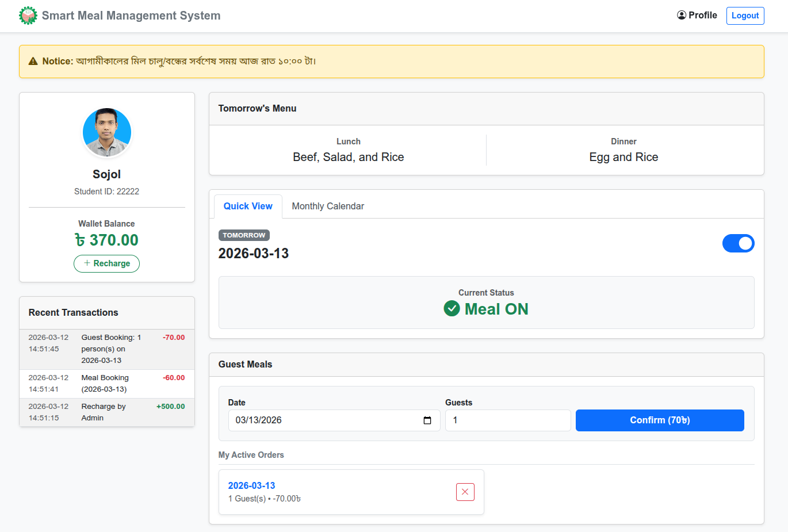788x532 pixels.
Task: Click the Smart Meal Management logo icon
Action: coord(28,16)
